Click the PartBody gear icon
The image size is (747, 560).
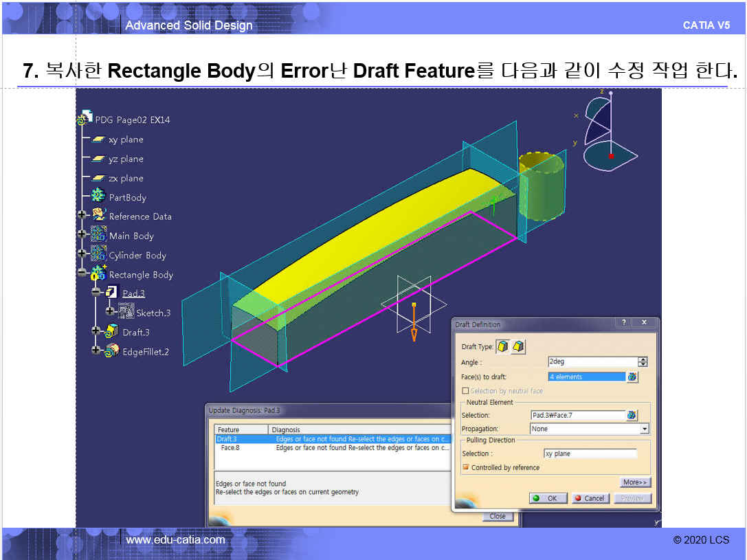98,197
